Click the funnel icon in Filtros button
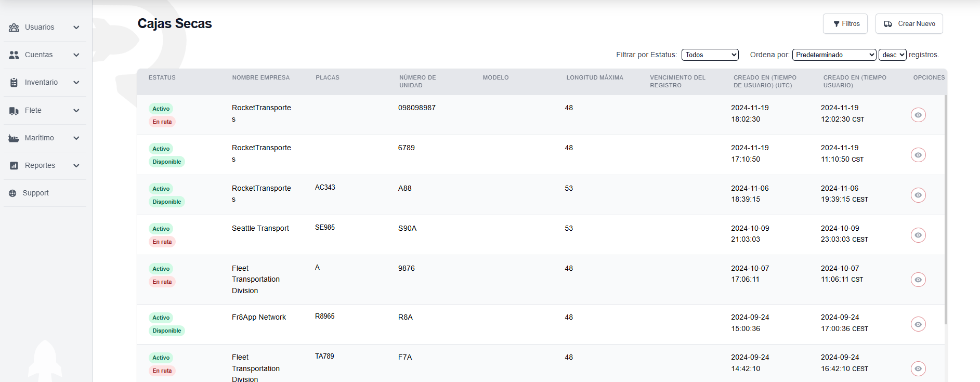 (837, 24)
